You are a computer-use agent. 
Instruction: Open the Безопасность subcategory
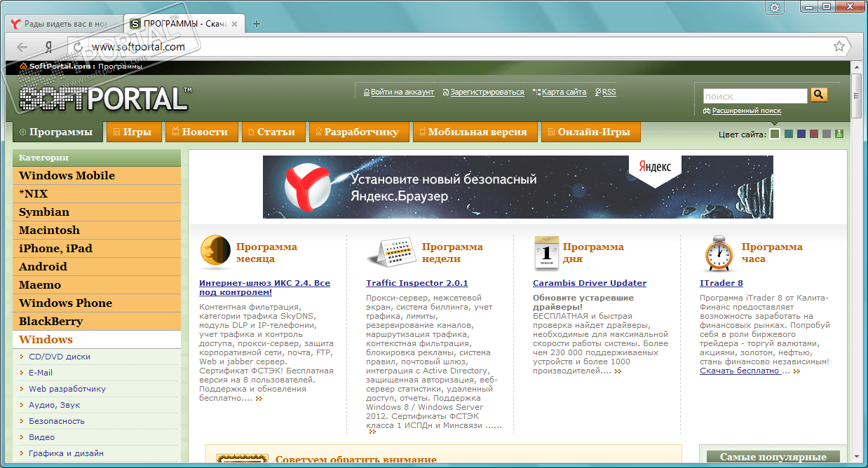point(57,421)
